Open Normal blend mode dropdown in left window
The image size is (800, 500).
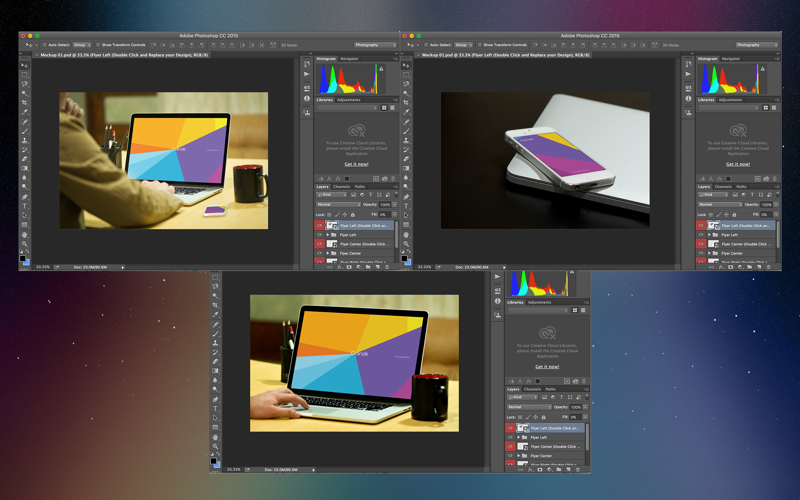coord(338,205)
